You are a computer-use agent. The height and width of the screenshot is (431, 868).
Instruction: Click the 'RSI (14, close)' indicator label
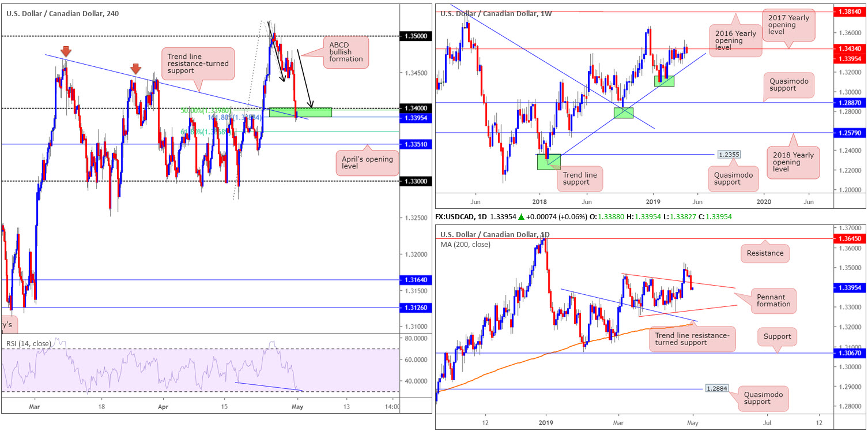(28, 344)
